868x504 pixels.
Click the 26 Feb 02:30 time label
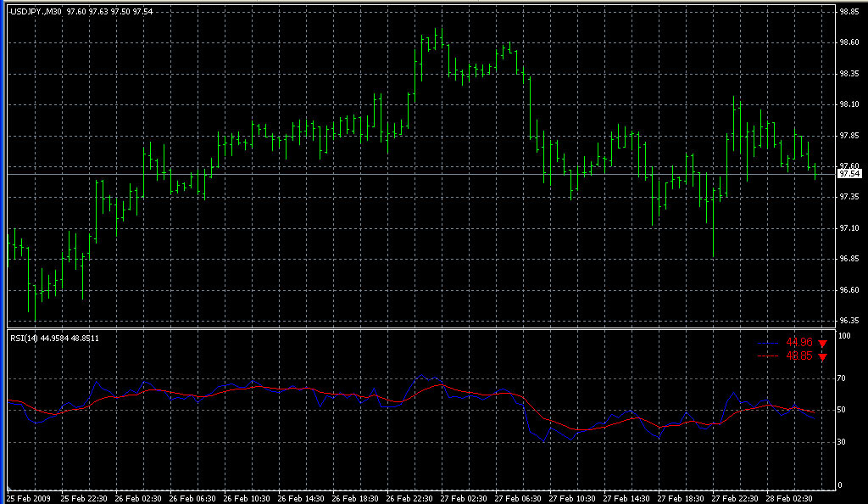point(138,498)
